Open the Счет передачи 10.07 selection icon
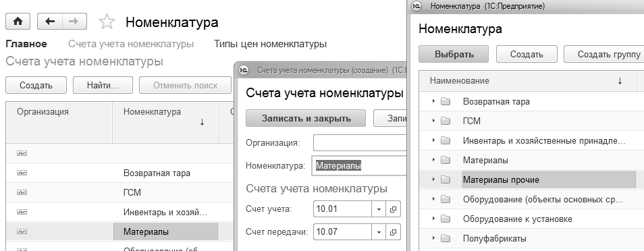This screenshot has height=251, width=644. tap(393, 232)
